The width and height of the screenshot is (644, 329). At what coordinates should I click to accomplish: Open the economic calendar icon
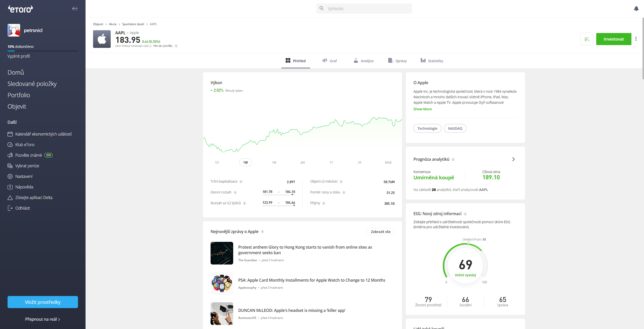click(10, 134)
